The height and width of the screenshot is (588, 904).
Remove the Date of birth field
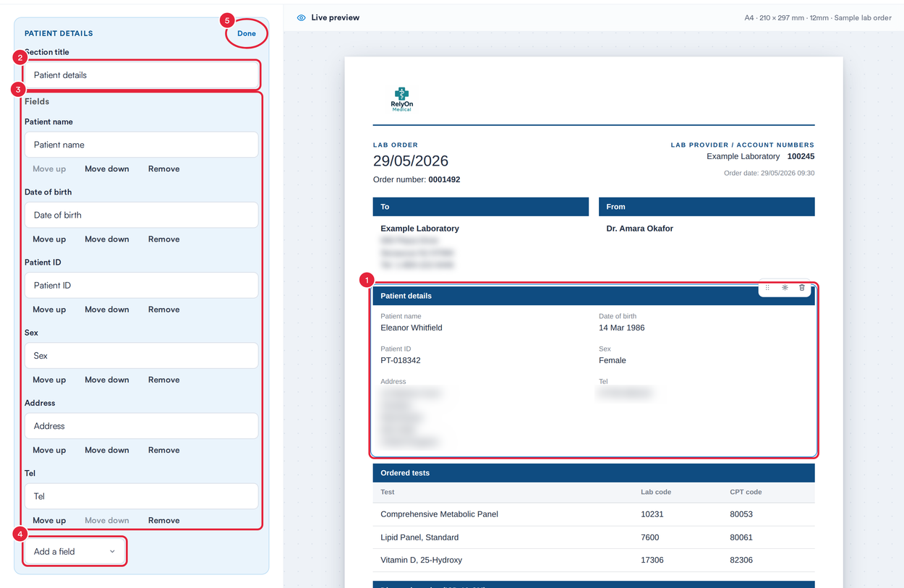pos(164,239)
